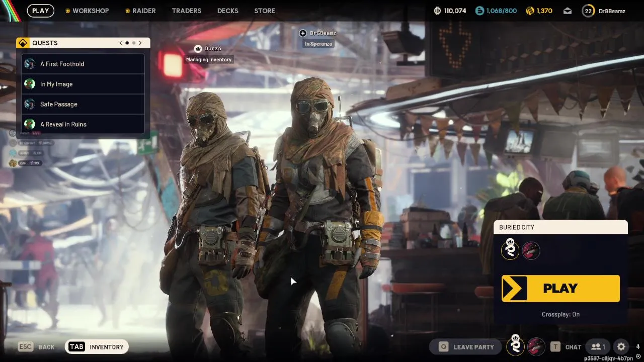Click the yellow Raider token icon
This screenshot has width=644, height=362.
[x=530, y=11]
